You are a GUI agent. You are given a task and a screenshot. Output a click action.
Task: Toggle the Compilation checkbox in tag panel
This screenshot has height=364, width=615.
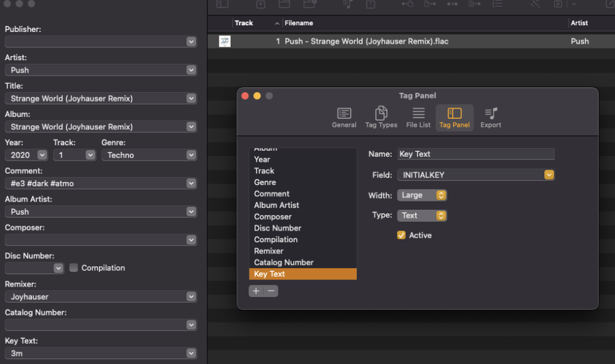[73, 267]
